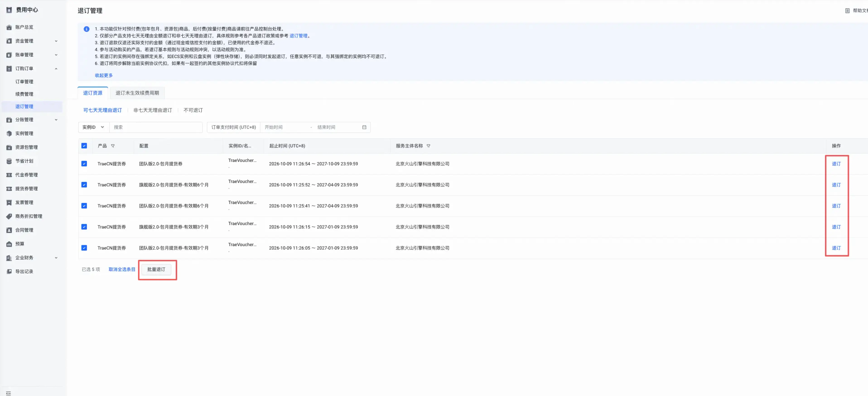Click the 商务折扣管理 tag icon

click(x=9, y=217)
